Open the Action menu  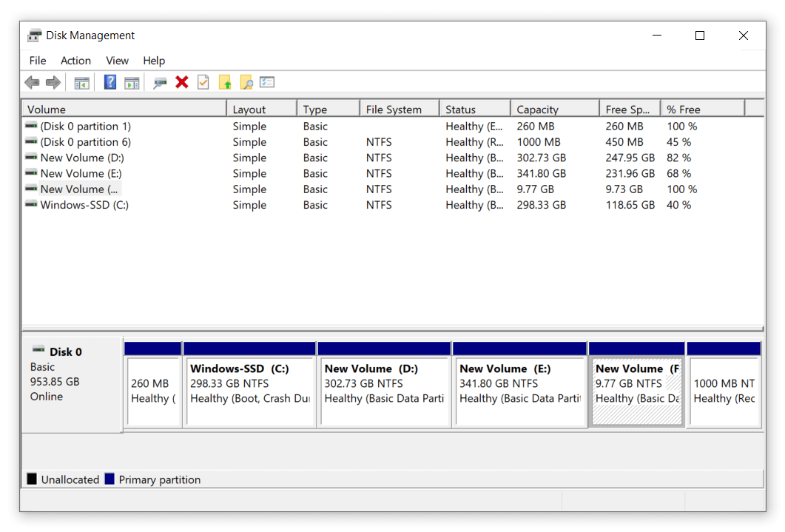click(75, 61)
